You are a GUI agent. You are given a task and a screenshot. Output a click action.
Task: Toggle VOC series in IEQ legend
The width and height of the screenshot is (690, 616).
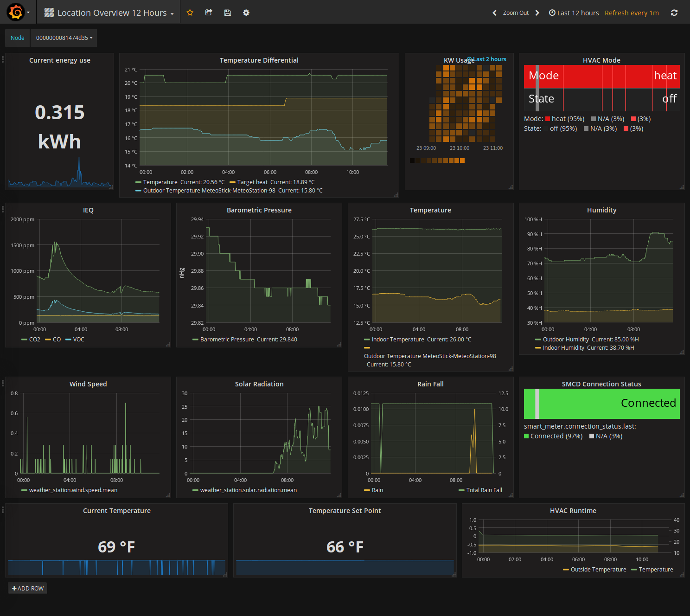(x=78, y=340)
